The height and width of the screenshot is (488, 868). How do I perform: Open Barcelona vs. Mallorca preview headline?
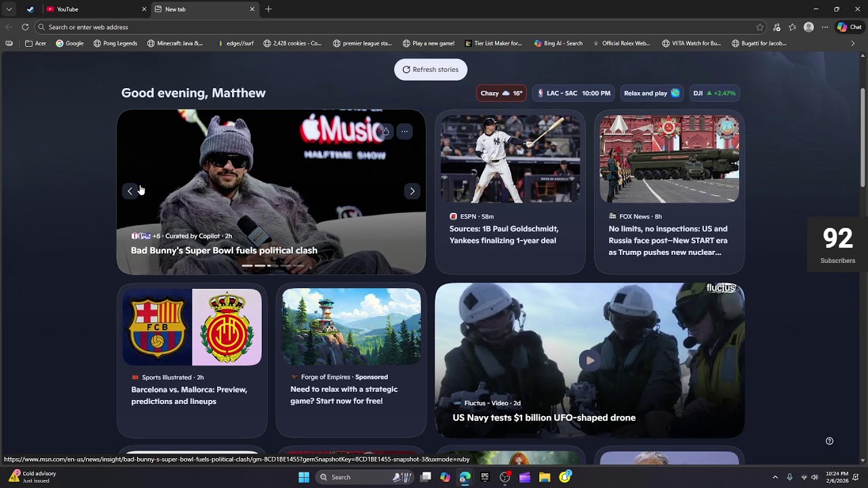tap(189, 395)
